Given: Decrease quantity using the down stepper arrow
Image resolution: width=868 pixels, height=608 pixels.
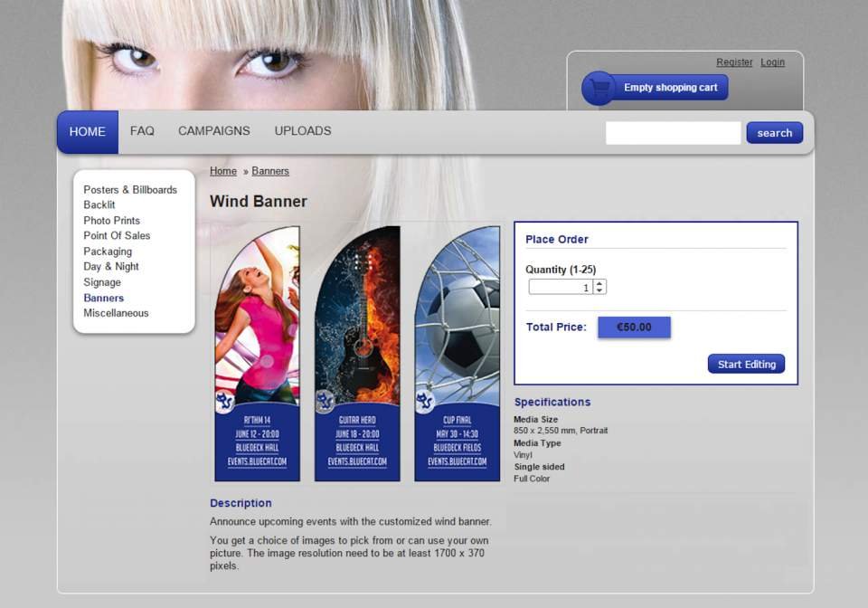Looking at the screenshot, I should [599, 290].
